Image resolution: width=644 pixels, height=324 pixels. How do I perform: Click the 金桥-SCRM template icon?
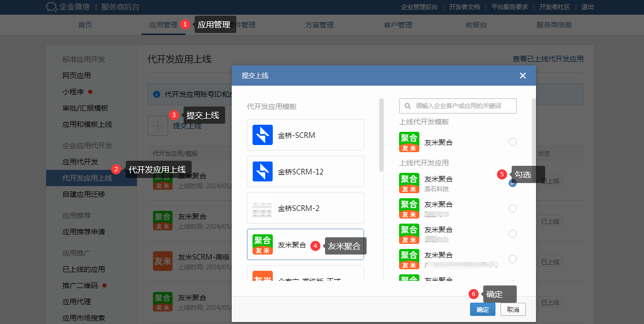tap(262, 135)
